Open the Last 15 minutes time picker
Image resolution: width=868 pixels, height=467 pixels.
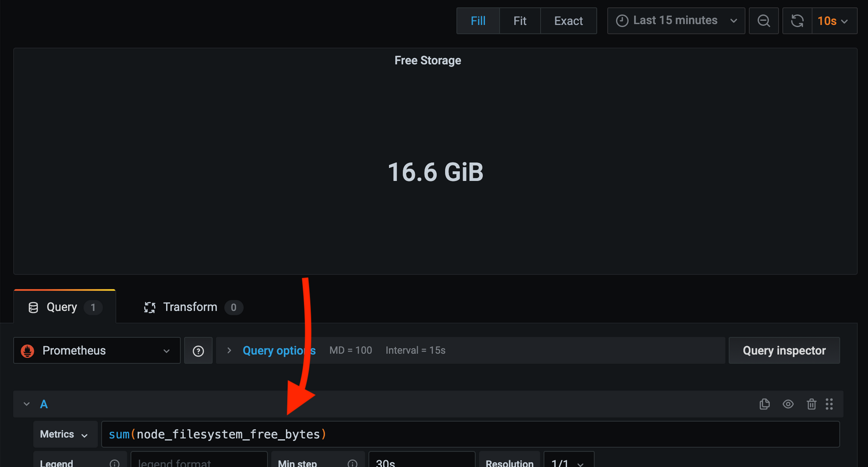[x=676, y=21]
